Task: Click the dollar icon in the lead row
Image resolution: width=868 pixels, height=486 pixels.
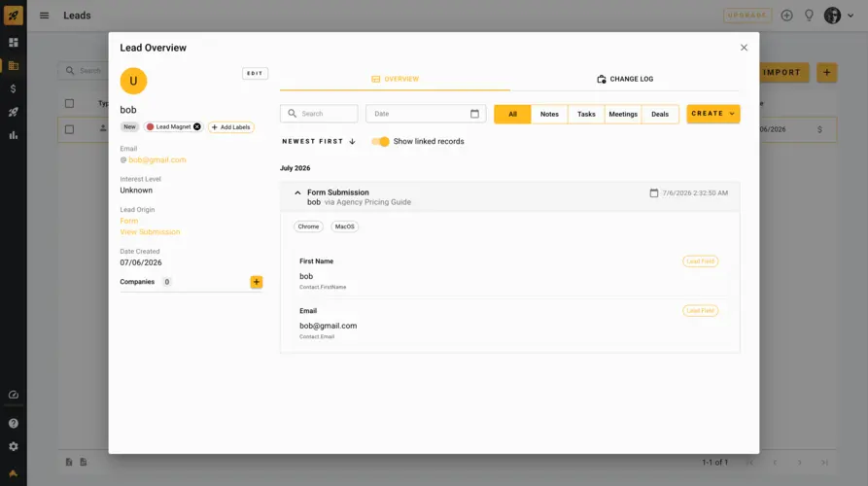Action: tap(819, 129)
